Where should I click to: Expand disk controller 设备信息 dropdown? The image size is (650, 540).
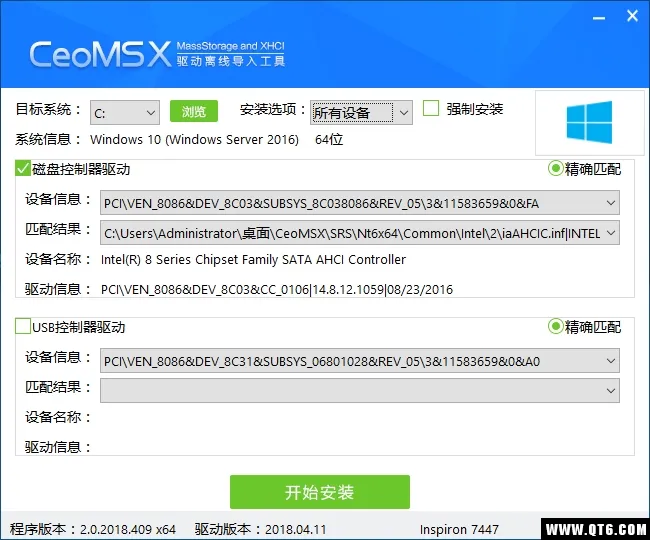point(360,203)
